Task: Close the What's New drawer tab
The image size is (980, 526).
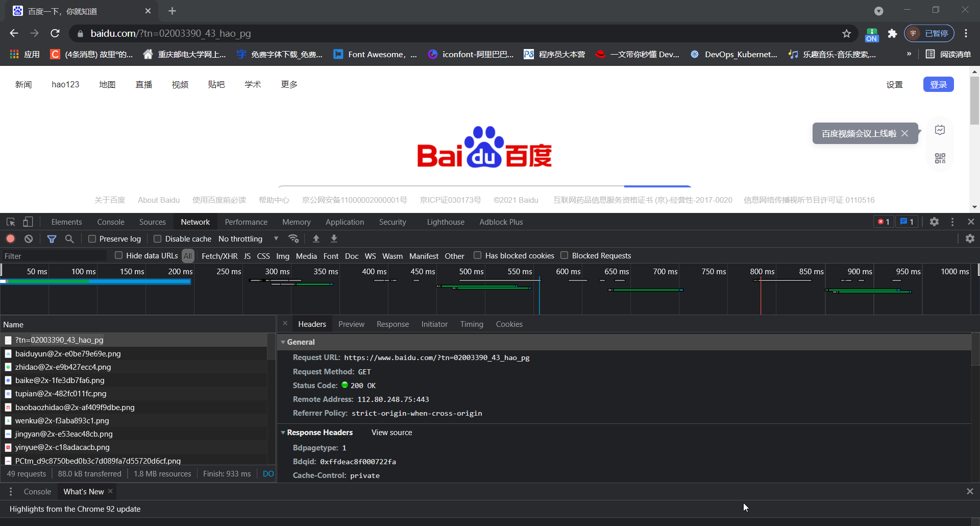Action: point(110,491)
